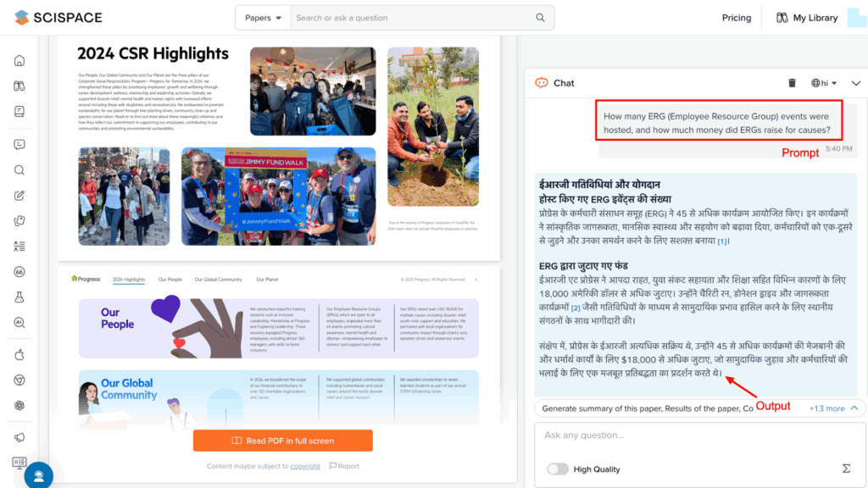Click the copyright link below the PDF
Screen dimensions: 868x488
305,466
